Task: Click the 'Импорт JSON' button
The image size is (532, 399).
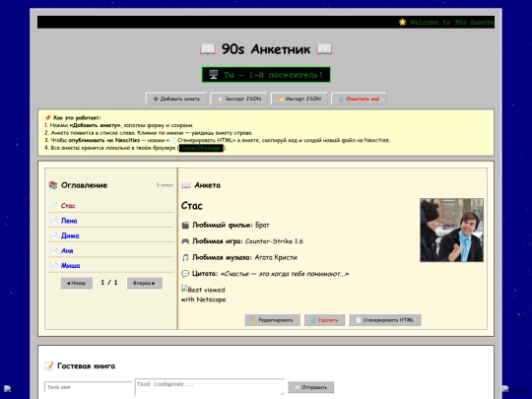Action: [299, 99]
